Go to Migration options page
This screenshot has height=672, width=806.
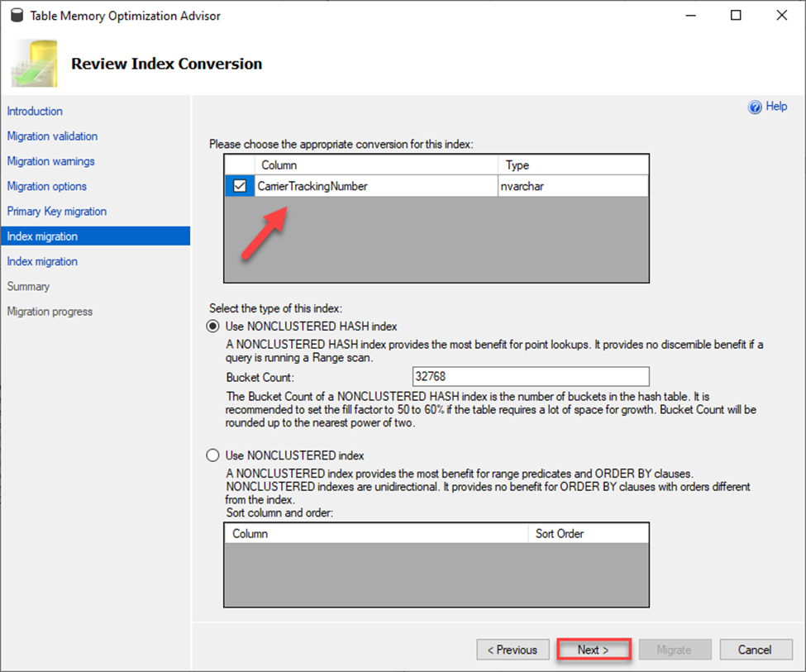point(47,186)
